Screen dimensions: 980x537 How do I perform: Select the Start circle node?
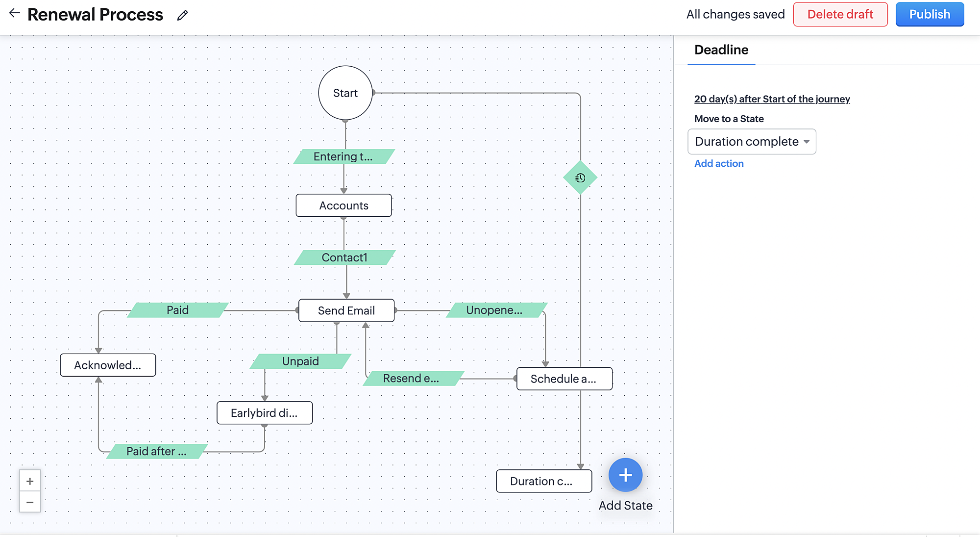(x=345, y=93)
